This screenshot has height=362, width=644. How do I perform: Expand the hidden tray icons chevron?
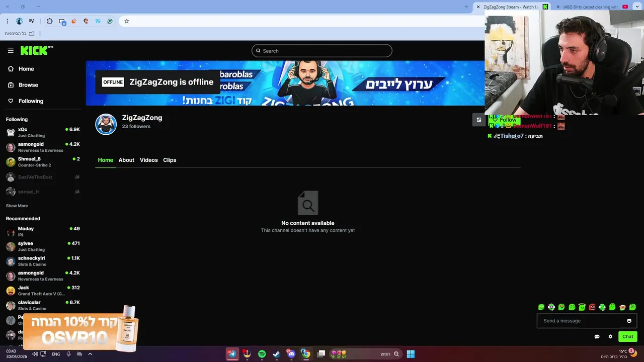point(90,354)
